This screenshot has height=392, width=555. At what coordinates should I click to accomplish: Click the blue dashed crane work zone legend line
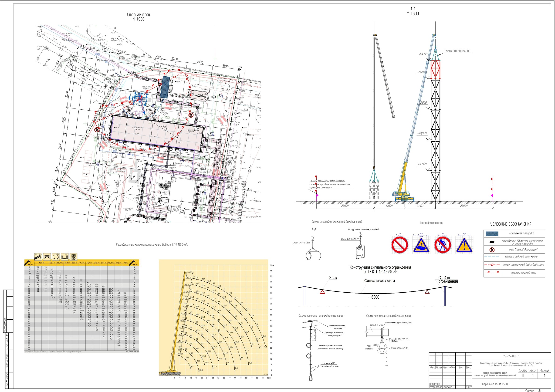click(492, 257)
